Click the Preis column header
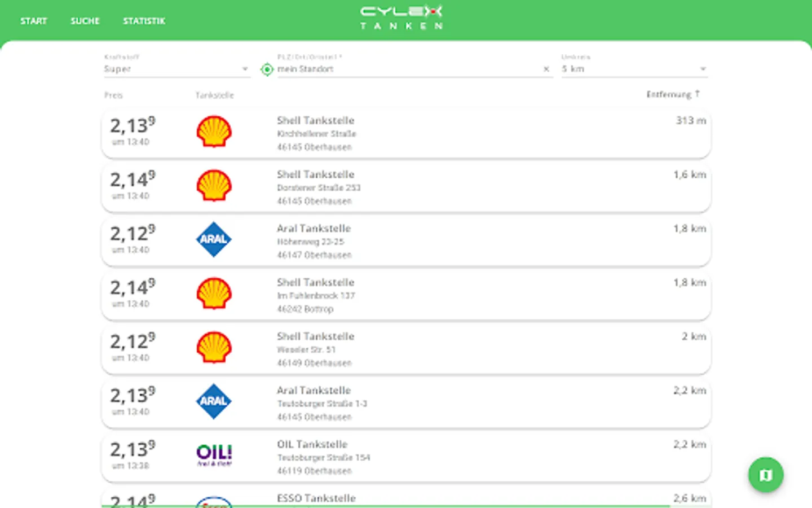 tap(113, 95)
